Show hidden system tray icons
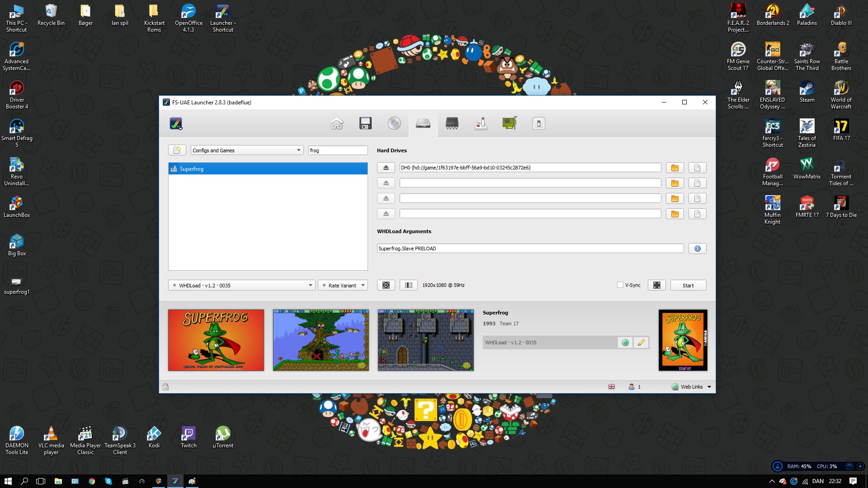 (772, 481)
